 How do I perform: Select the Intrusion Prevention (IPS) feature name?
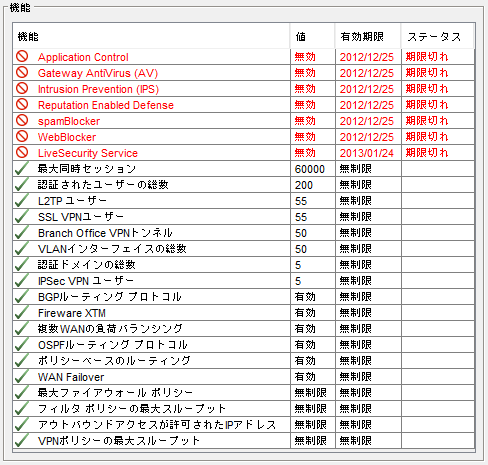pyautogui.click(x=98, y=89)
